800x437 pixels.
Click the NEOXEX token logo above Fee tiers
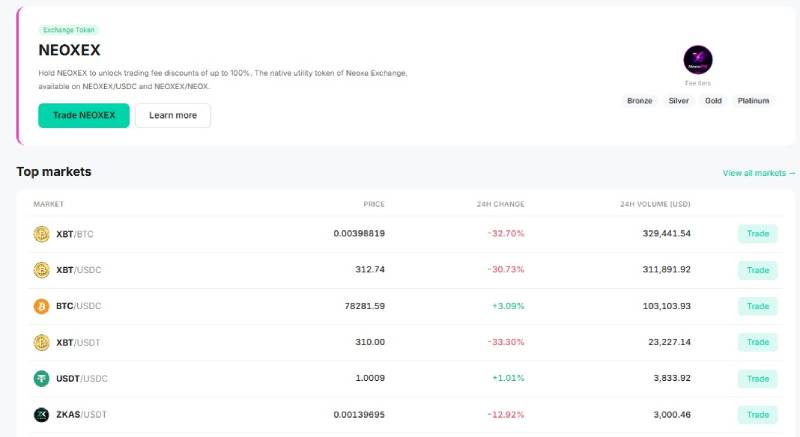tap(698, 60)
